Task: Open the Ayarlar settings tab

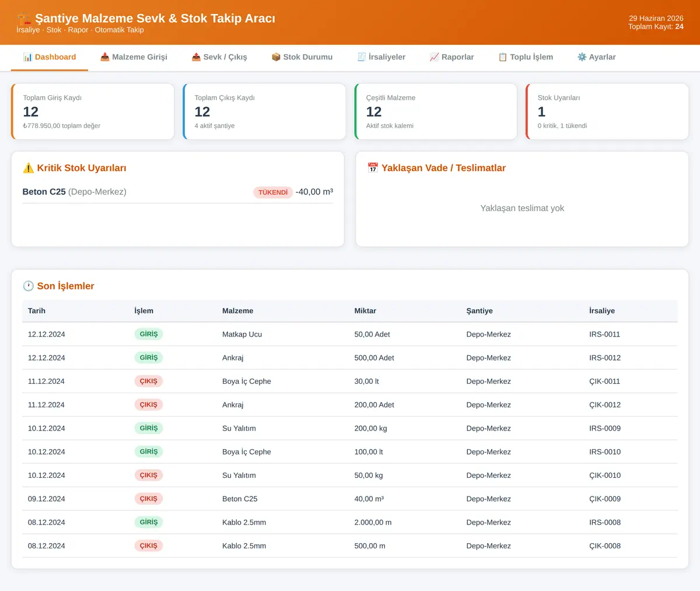Action: (596, 57)
